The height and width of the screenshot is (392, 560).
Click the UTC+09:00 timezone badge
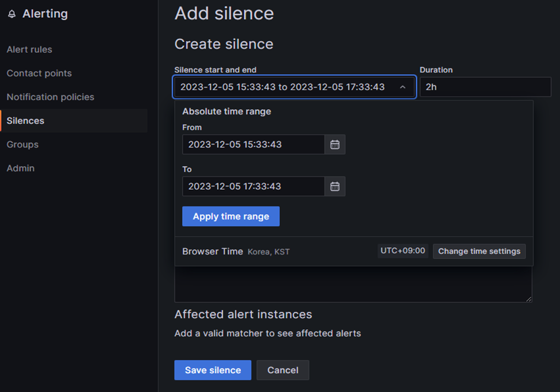(x=403, y=251)
